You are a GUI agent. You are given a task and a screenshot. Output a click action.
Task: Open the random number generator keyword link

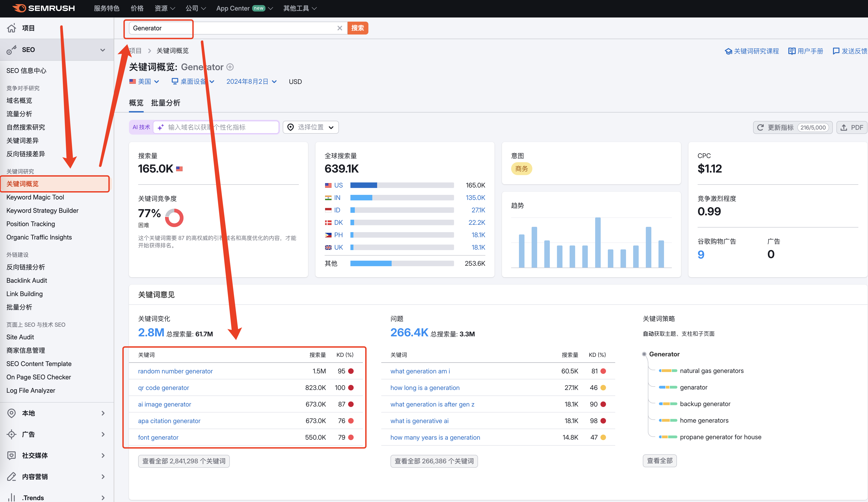[175, 371]
